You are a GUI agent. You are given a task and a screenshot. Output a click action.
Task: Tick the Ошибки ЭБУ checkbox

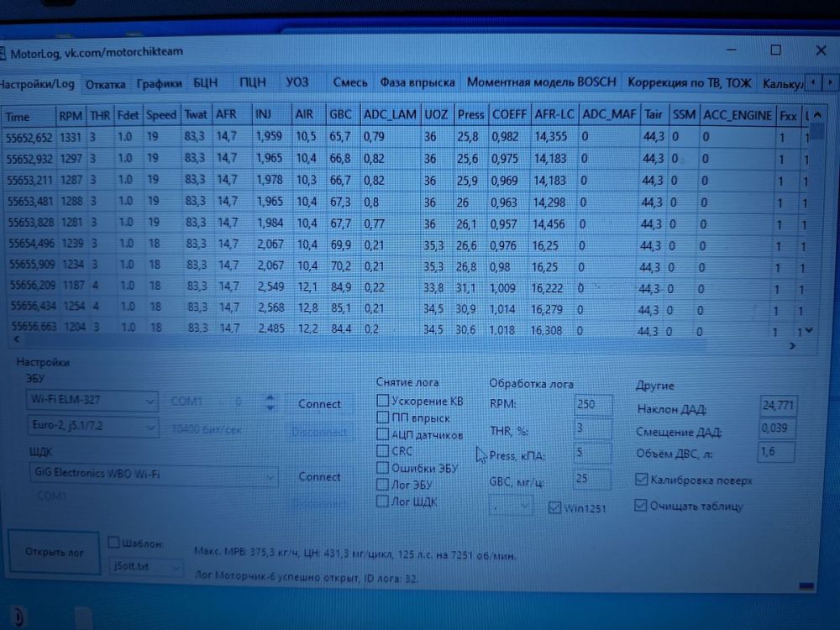pyautogui.click(x=382, y=468)
